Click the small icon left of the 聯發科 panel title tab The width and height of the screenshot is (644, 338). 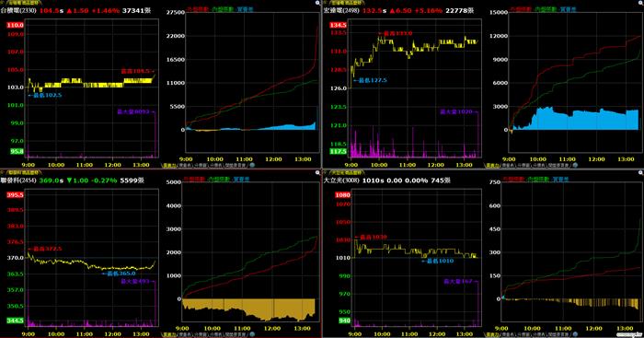(2, 172)
